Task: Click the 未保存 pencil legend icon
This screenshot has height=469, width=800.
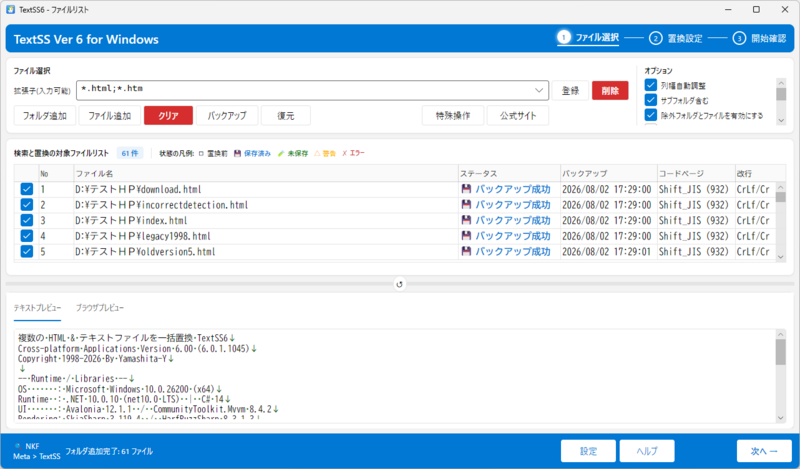Action: coord(281,153)
